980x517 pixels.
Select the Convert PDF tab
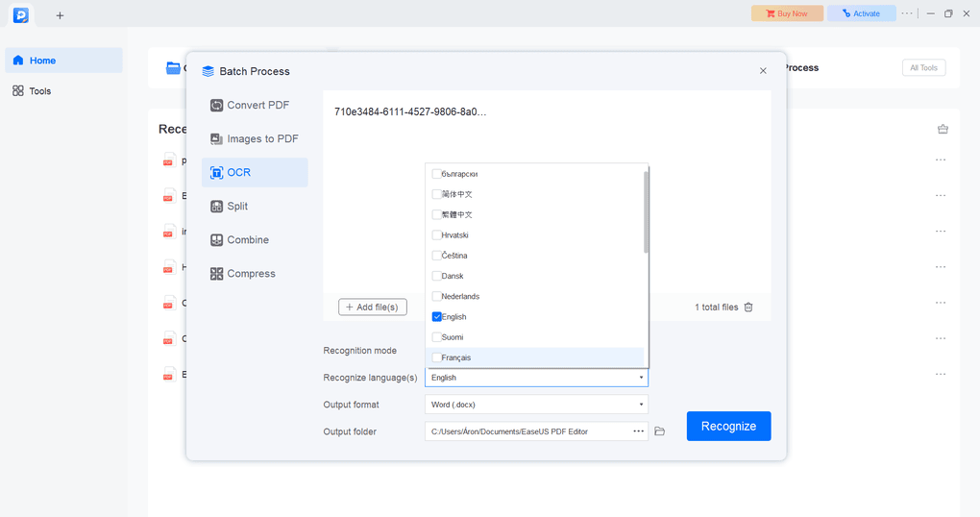(x=255, y=105)
